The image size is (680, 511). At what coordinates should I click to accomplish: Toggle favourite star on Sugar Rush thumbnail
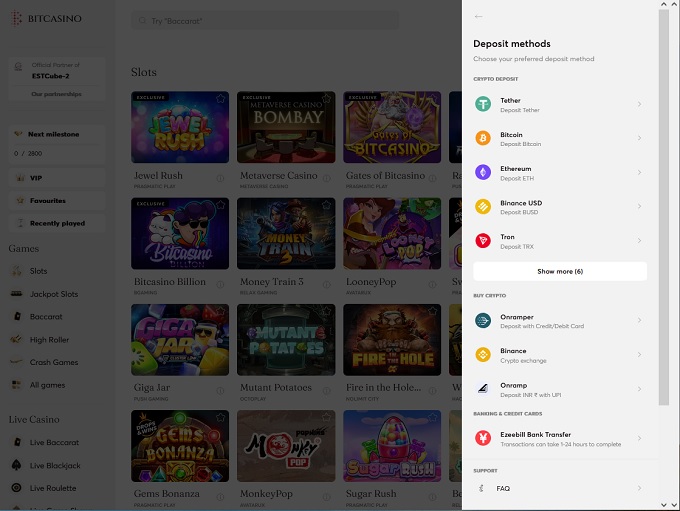pos(432,417)
